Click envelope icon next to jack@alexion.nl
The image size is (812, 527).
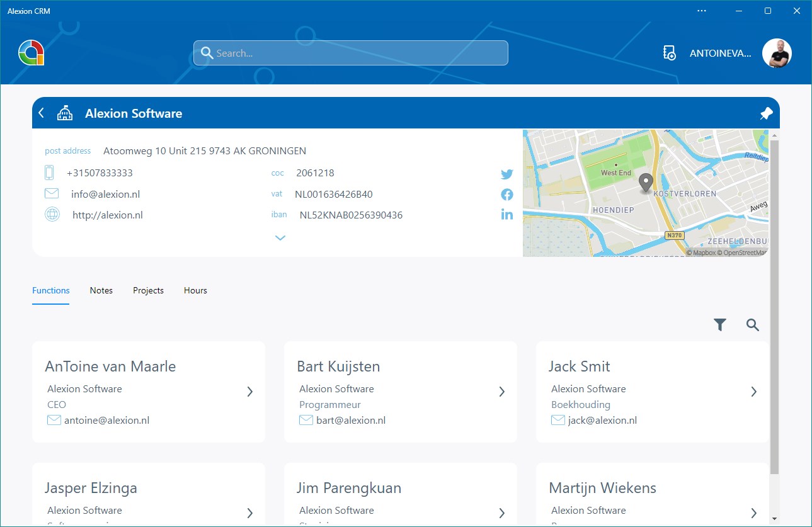coord(558,420)
